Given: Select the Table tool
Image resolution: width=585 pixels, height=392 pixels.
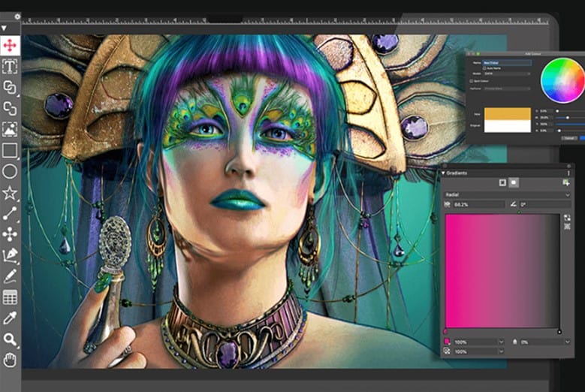Looking at the screenshot, I should [x=10, y=297].
